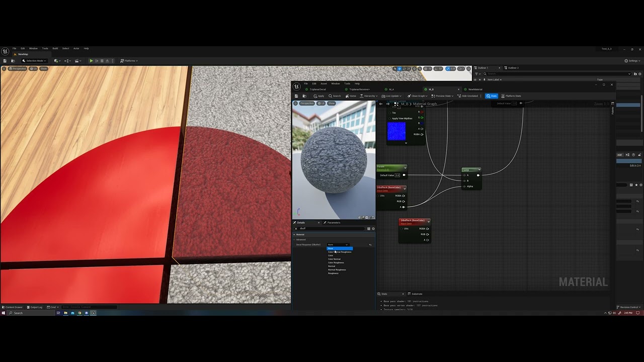Select the Color Roughness option
The height and width of the screenshot is (362, 644).
(336, 262)
